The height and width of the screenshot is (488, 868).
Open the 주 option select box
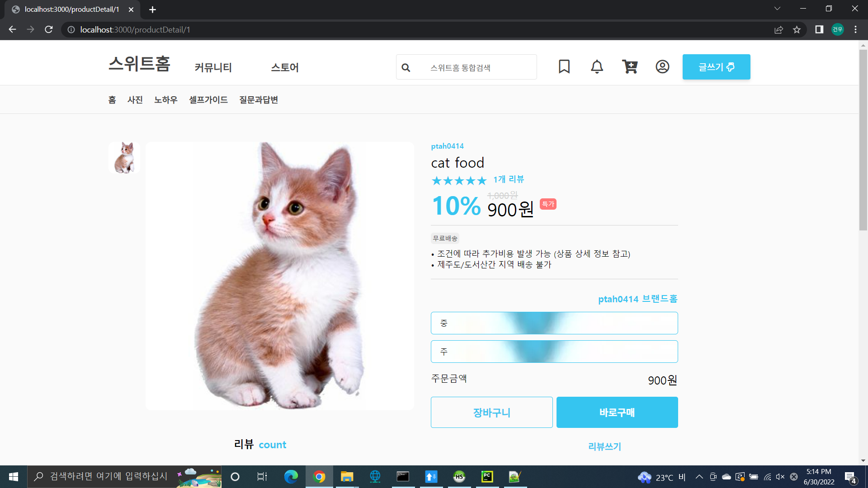(554, 351)
